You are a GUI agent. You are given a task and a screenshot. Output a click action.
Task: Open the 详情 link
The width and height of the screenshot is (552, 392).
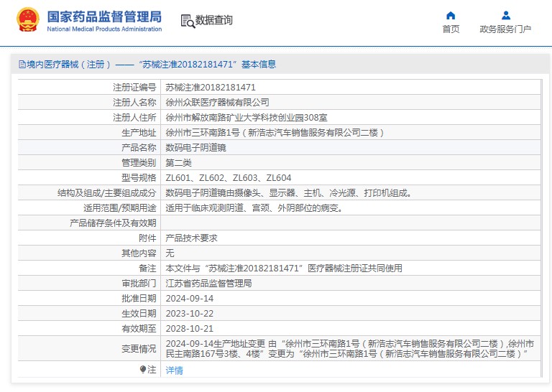pyautogui.click(x=174, y=370)
